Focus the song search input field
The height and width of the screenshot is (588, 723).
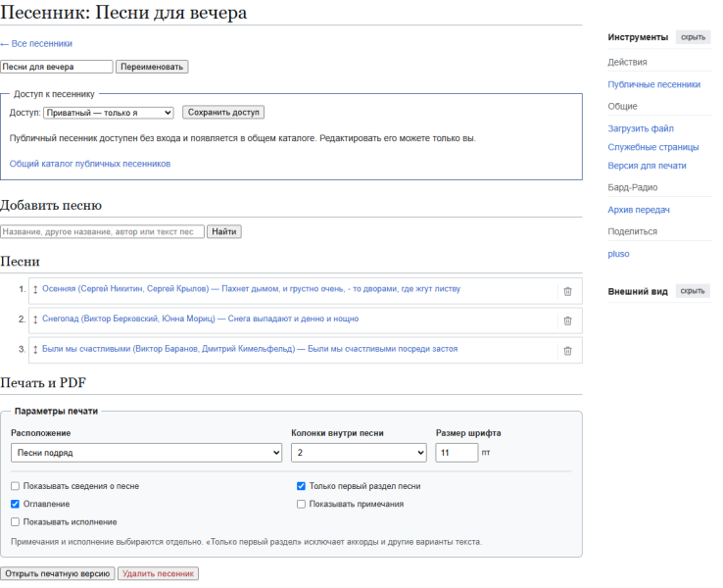102,231
